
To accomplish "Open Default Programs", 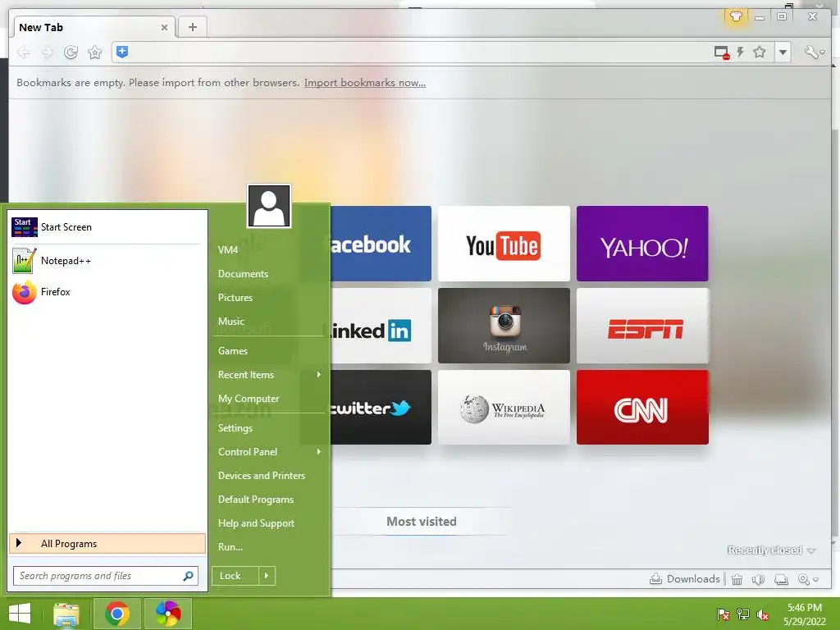I will (x=256, y=500).
